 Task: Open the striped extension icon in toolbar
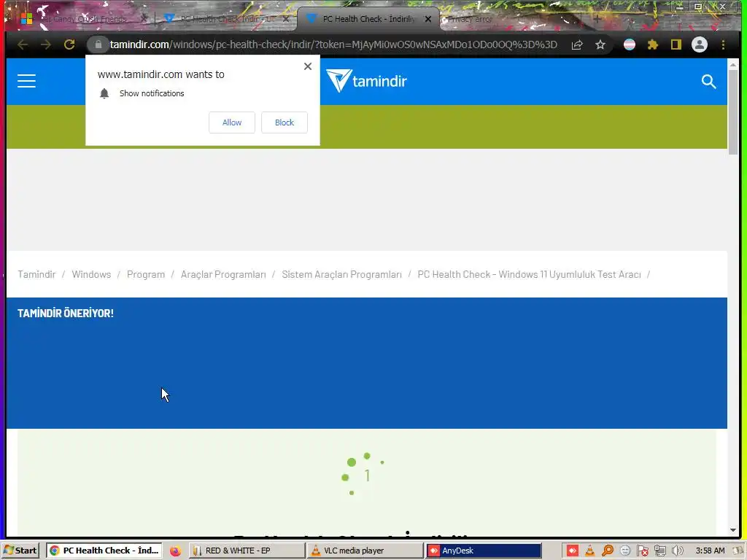pos(630,44)
